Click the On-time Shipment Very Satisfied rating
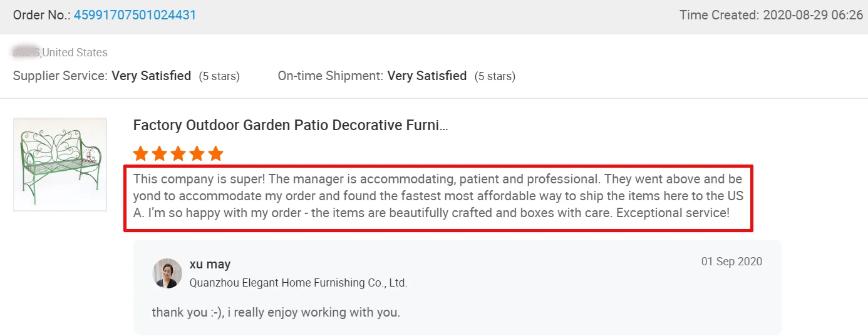 (427, 76)
